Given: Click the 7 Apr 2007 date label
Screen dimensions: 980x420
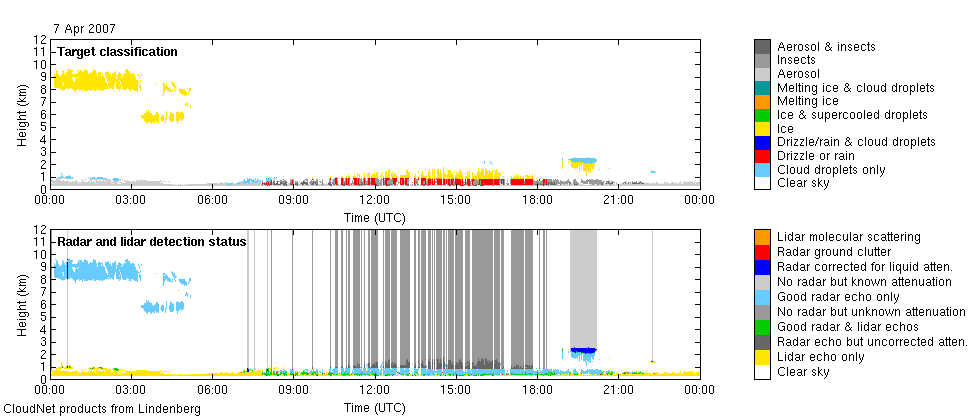Looking at the screenshot, I should coord(83,28).
